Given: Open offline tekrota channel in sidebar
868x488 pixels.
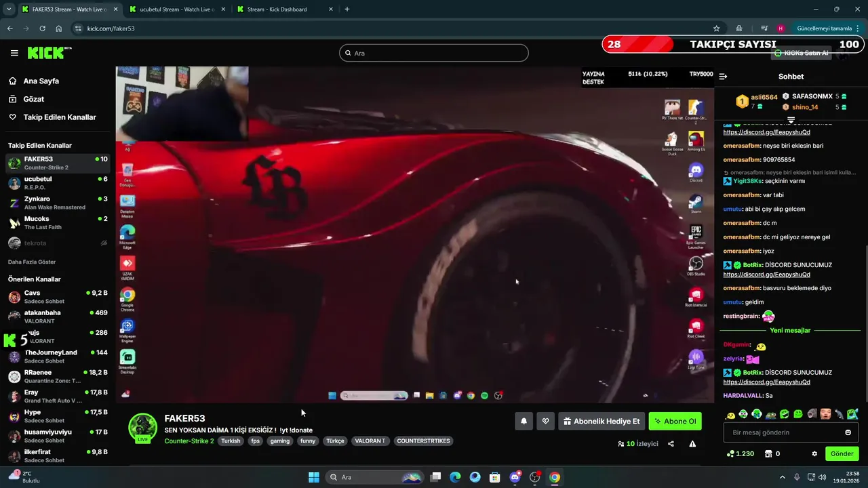Looking at the screenshot, I should (58, 243).
